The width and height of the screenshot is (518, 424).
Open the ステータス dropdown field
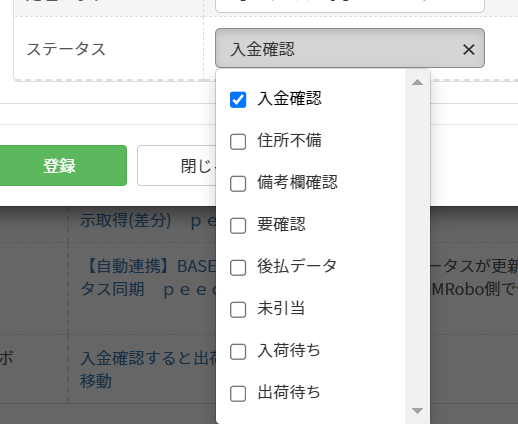[350, 48]
